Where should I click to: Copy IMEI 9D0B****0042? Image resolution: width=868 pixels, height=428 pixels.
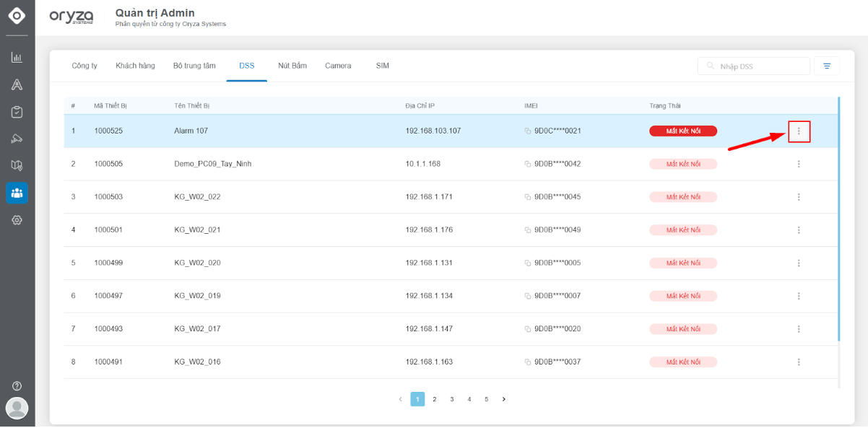[528, 165]
